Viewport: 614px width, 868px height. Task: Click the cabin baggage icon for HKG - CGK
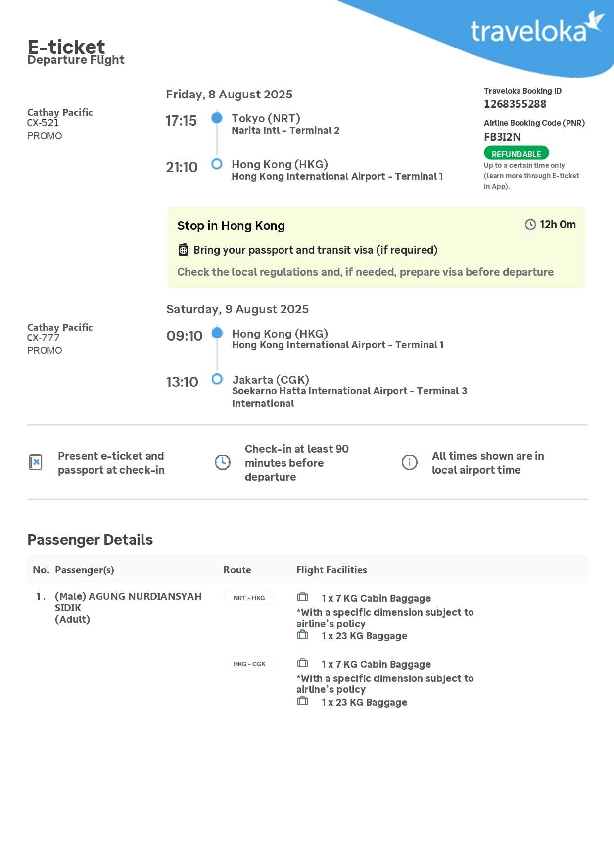[302, 663]
